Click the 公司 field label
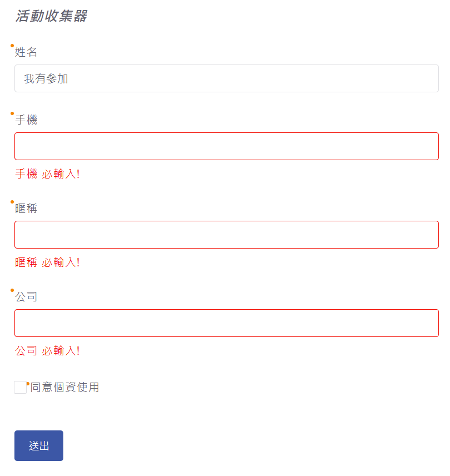Image resolution: width=450 pixels, height=476 pixels. click(26, 296)
